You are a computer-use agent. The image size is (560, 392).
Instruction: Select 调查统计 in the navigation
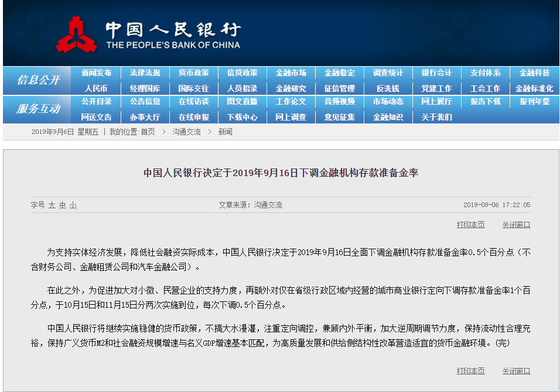[x=388, y=73]
